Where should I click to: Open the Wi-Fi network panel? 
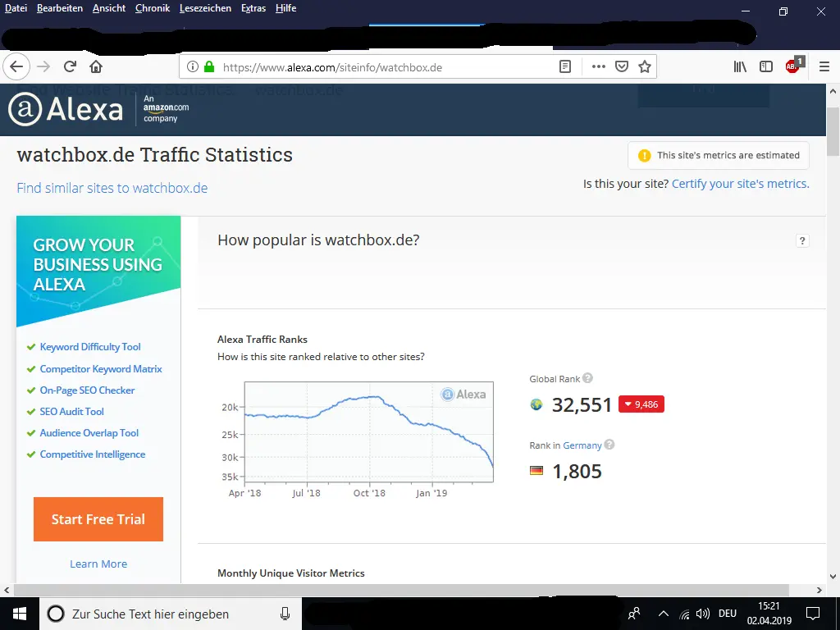click(685, 614)
